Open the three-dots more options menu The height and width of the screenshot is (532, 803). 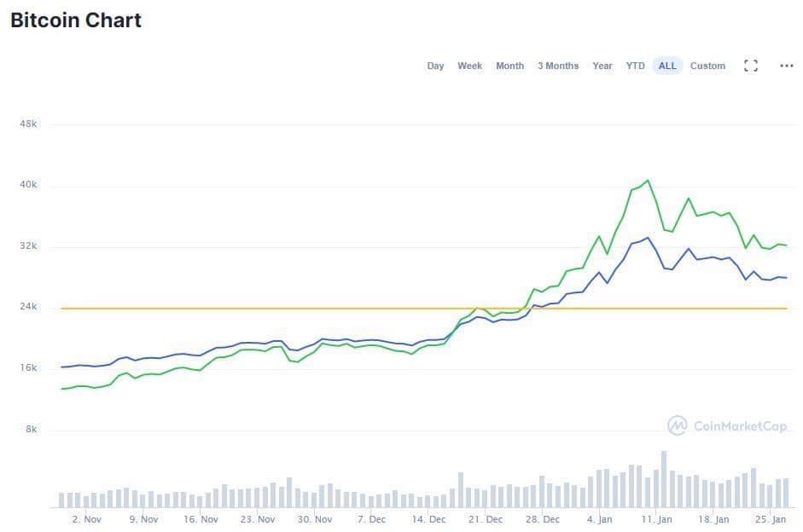(786, 66)
